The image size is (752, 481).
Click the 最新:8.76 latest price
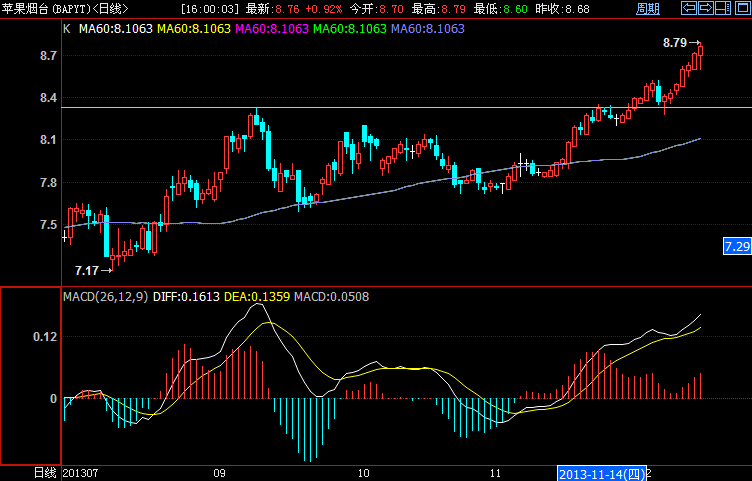tap(272, 9)
